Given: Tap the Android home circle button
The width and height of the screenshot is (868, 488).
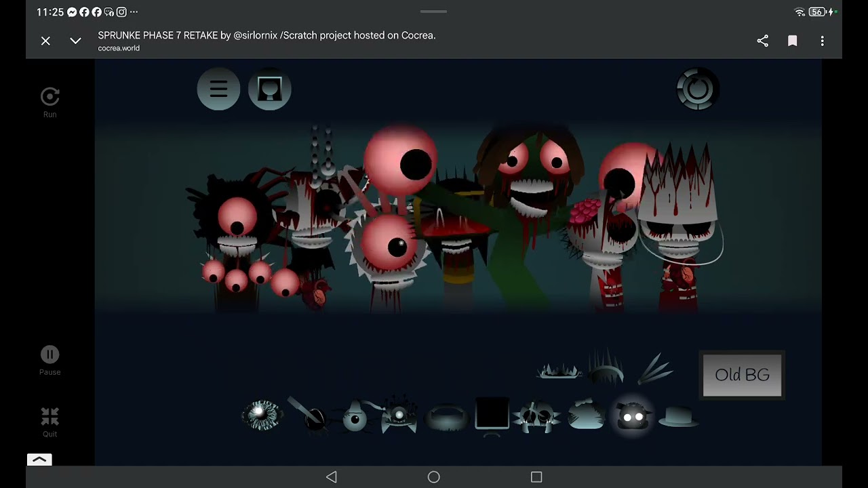Looking at the screenshot, I should 434,477.
